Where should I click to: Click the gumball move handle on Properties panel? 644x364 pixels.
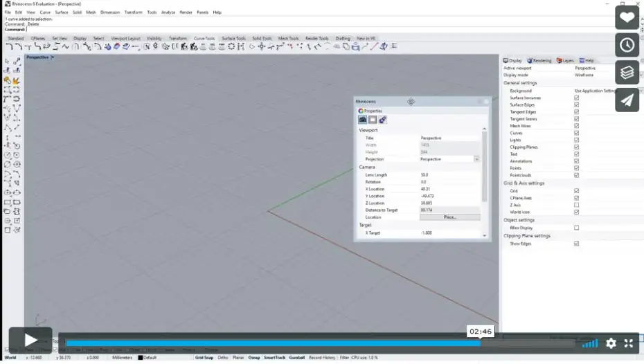click(411, 101)
